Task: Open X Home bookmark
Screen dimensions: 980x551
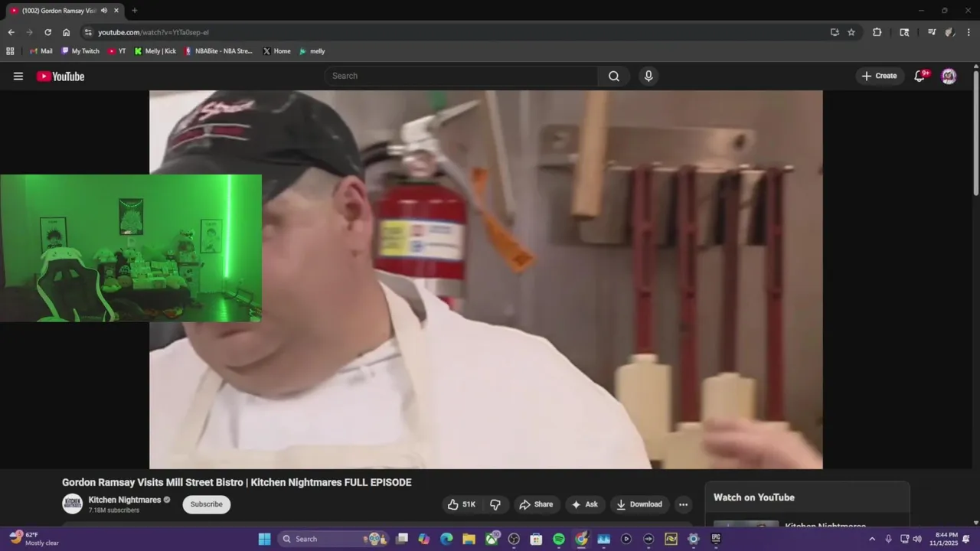Action: 276,51
